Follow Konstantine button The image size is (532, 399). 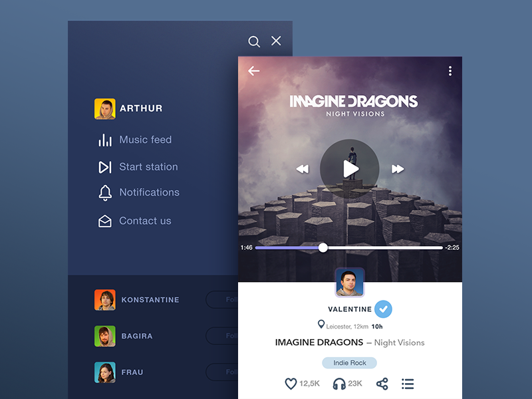coord(222,300)
